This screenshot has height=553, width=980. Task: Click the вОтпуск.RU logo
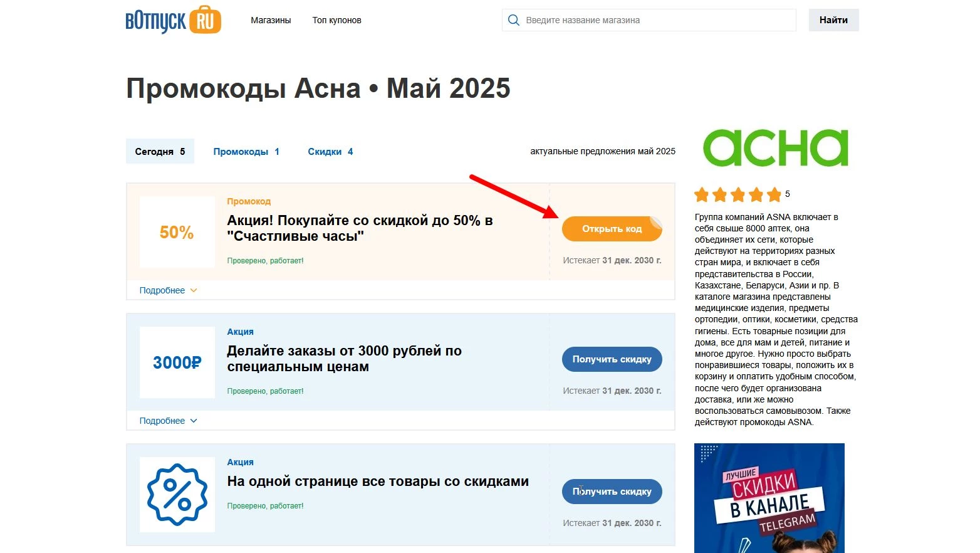(173, 20)
